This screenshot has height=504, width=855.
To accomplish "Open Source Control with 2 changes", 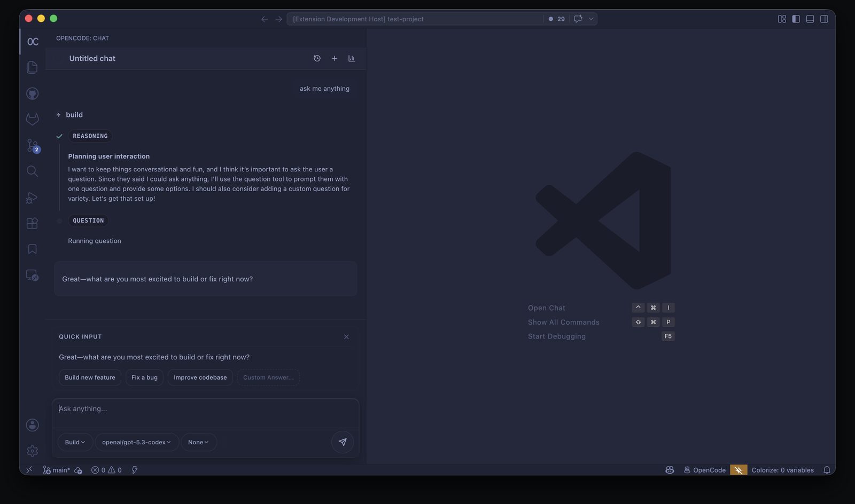I will (33, 145).
